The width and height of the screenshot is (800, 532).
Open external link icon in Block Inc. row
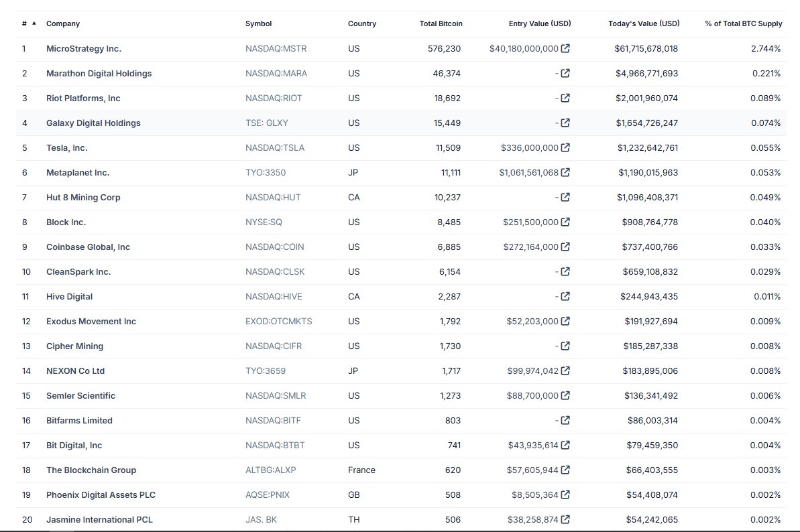pos(565,222)
